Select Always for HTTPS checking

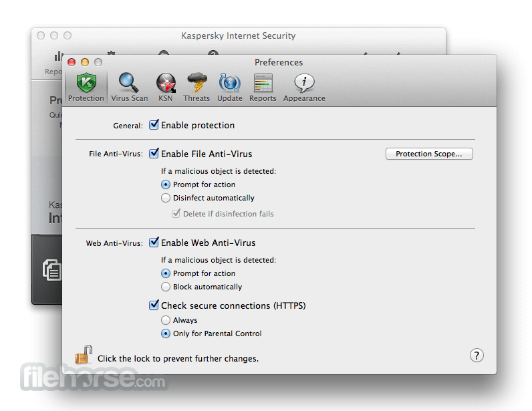pyautogui.click(x=166, y=320)
